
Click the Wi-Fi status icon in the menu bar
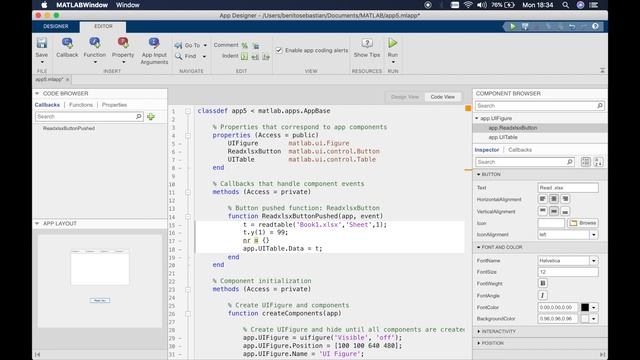click(468, 5)
